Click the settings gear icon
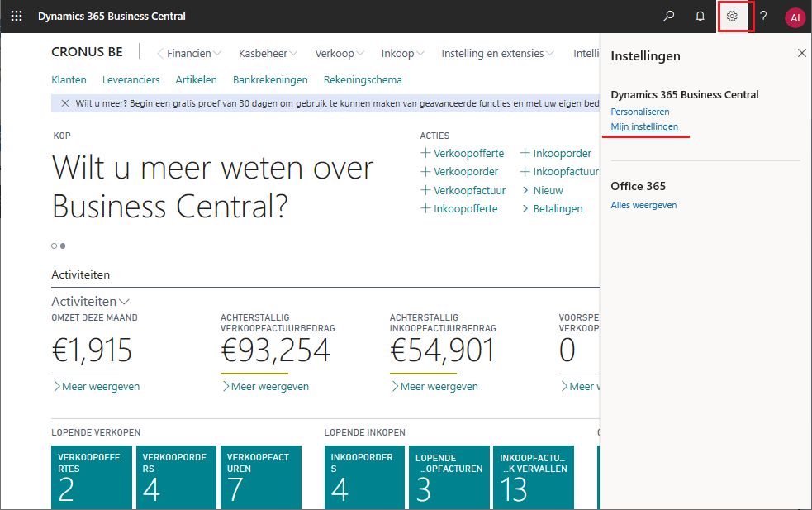 point(732,17)
